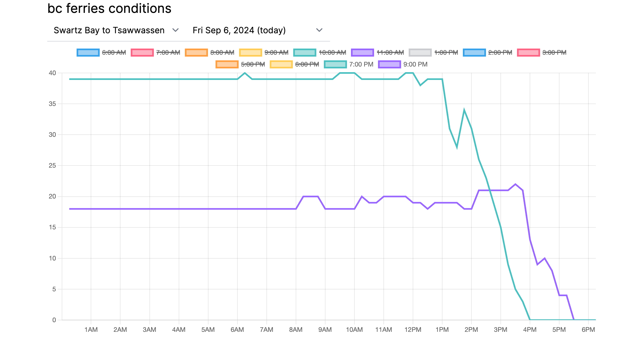Click the 11:00 AM purple legend box

click(363, 53)
